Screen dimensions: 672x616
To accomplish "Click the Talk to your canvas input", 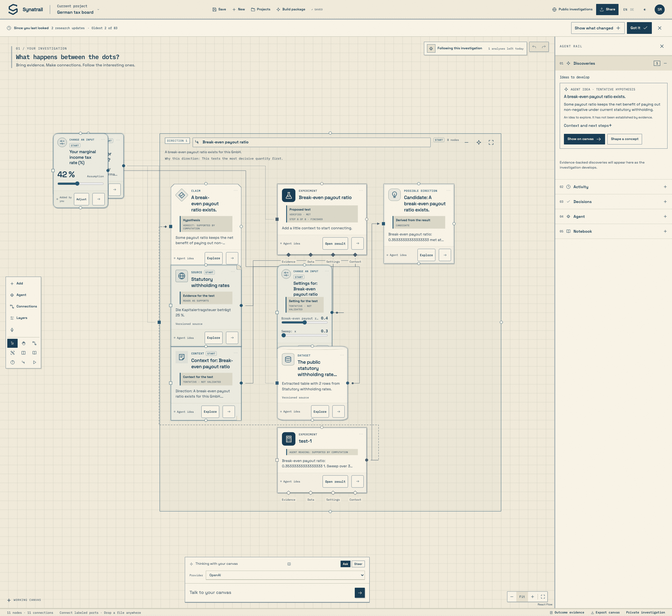I will pos(270,592).
